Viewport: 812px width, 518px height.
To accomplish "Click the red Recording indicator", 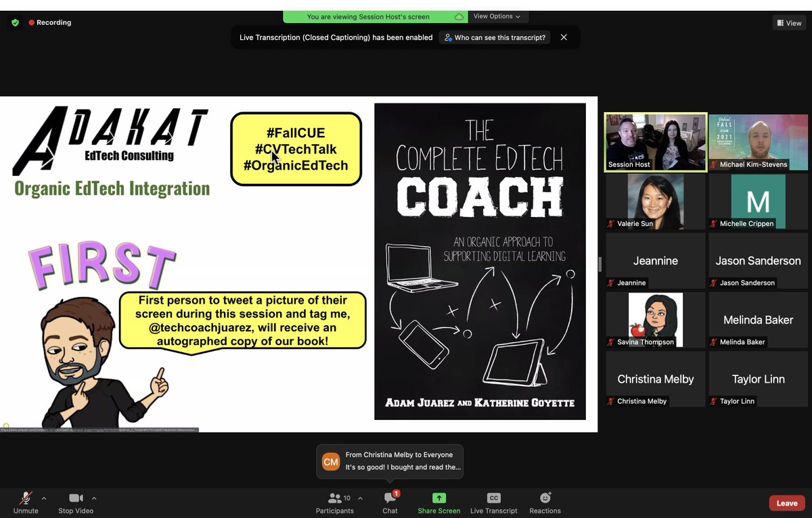I will 50,22.
